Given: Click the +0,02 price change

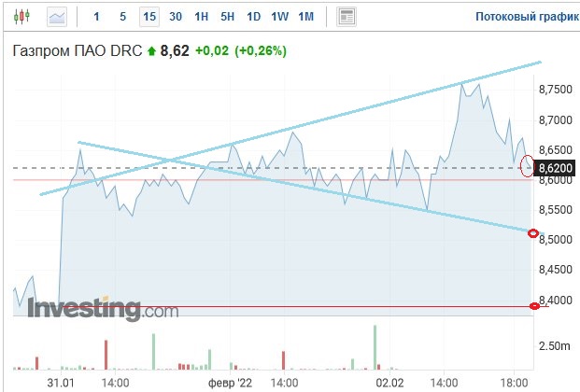Looking at the screenshot, I should [212, 50].
